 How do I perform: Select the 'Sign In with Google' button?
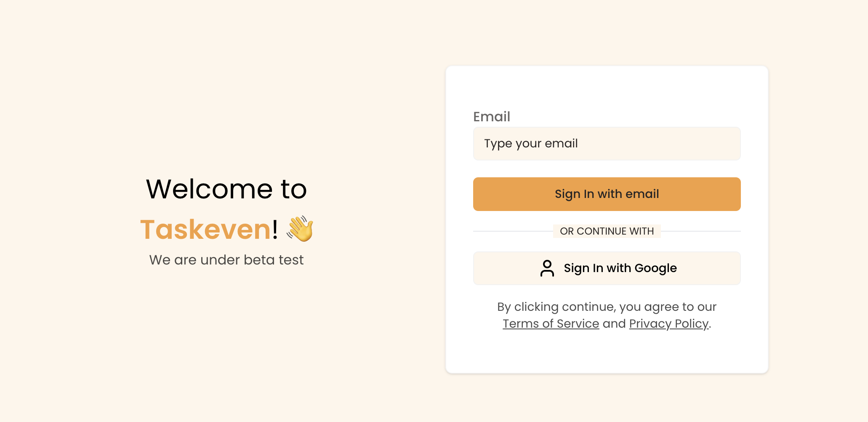[x=607, y=268]
